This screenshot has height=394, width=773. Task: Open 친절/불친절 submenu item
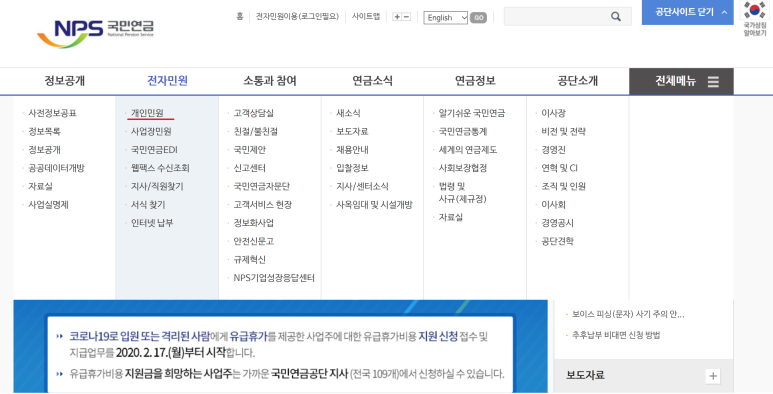[x=255, y=131]
